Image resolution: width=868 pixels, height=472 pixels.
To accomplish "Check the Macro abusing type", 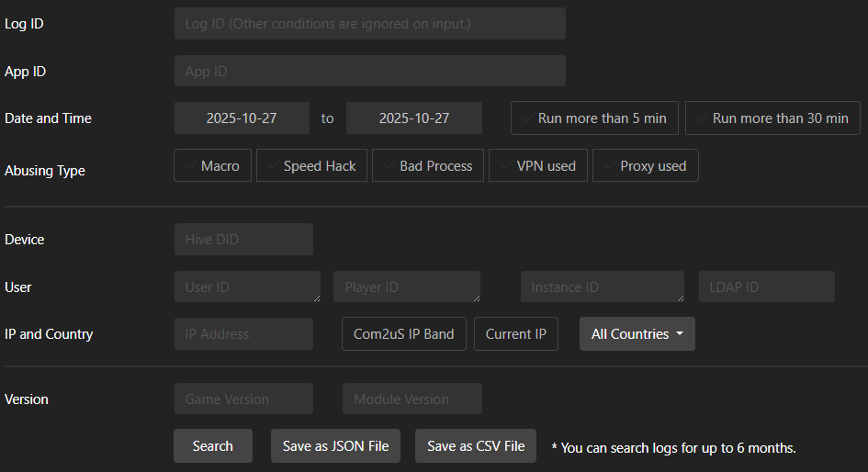I will coord(212,166).
